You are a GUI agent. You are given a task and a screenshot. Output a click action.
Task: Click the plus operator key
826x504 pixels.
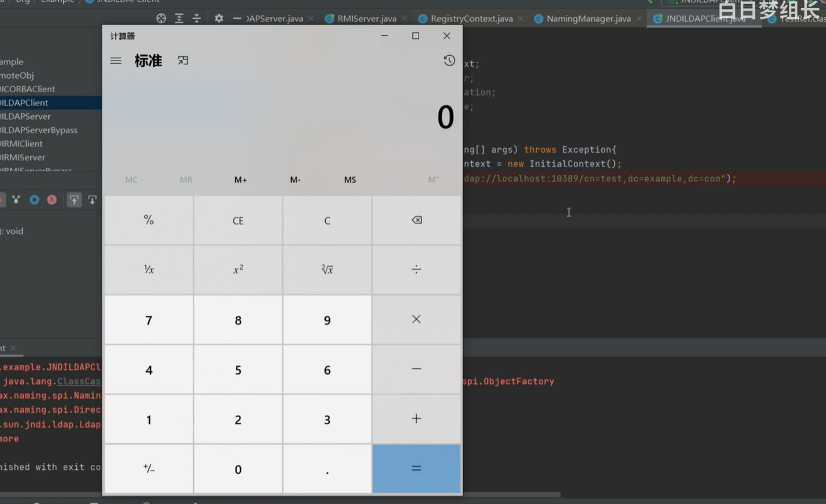point(417,419)
